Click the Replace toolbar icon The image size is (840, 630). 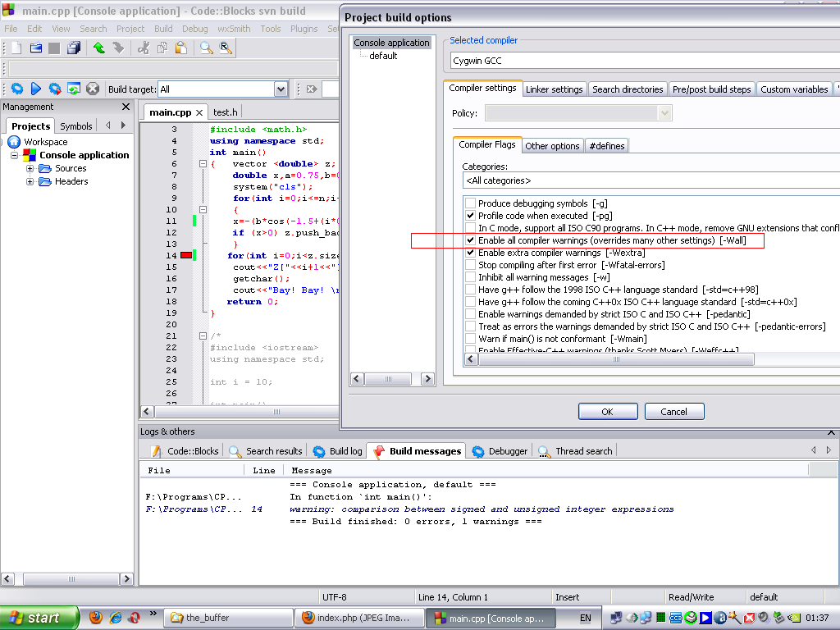coord(225,48)
